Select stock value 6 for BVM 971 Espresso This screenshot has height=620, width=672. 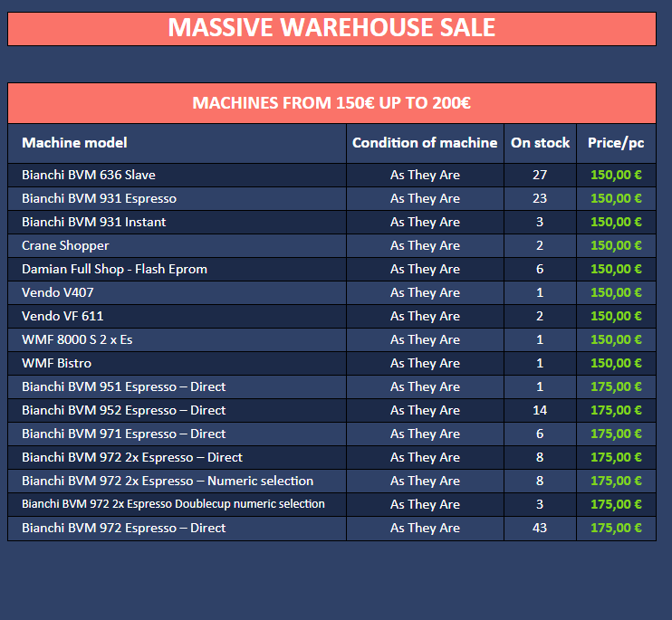click(x=540, y=434)
